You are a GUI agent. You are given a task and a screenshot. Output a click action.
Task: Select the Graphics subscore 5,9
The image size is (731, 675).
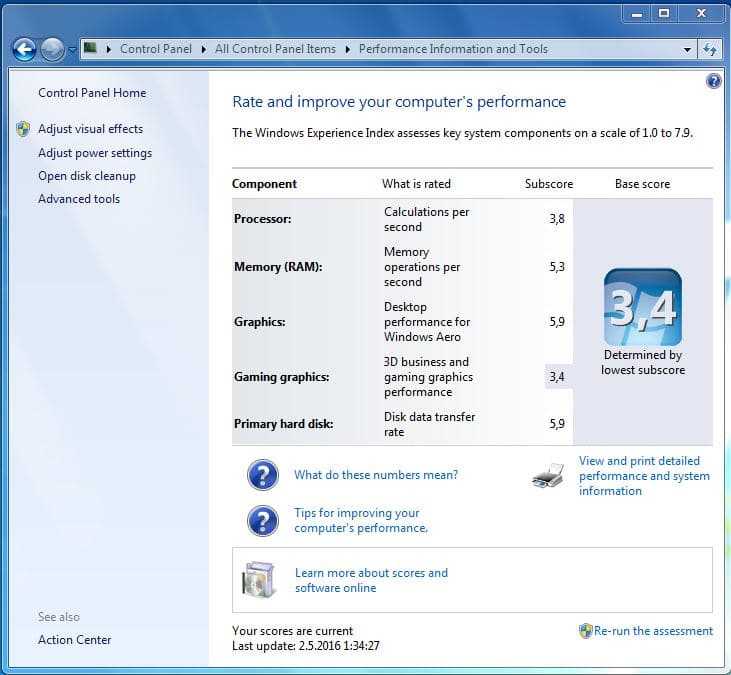point(557,322)
